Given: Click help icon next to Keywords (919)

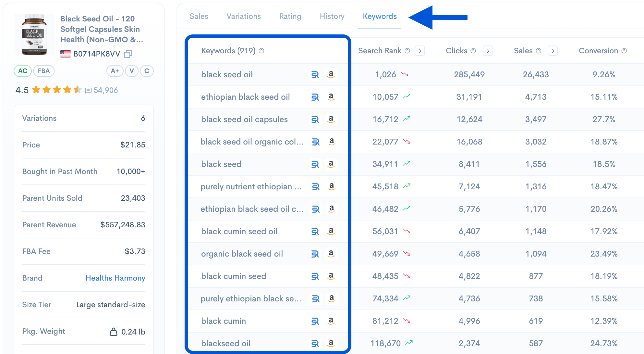Looking at the screenshot, I should coord(261,51).
